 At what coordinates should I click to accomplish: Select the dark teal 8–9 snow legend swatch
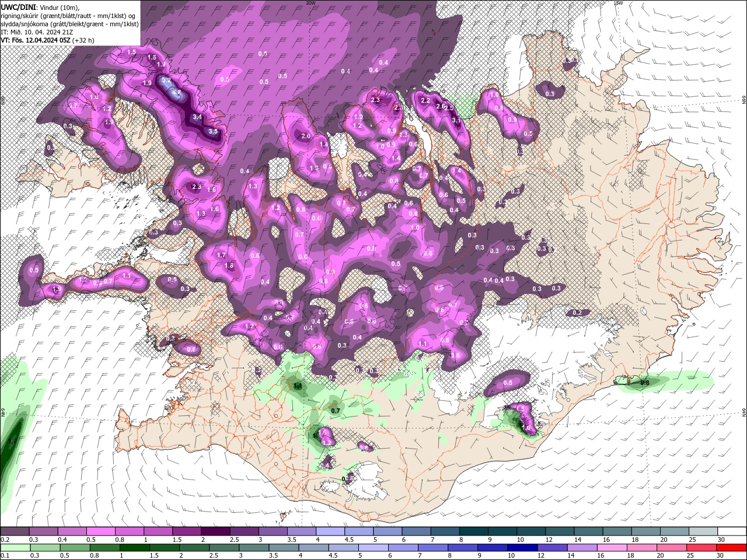[473, 531]
